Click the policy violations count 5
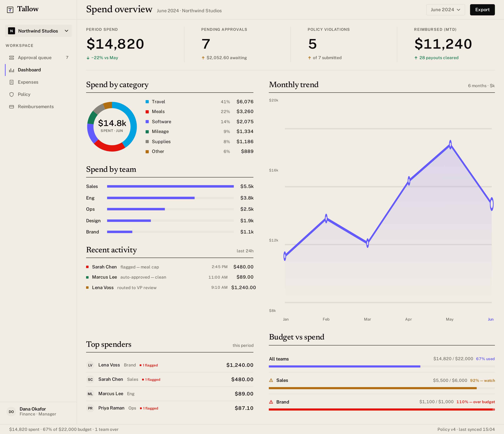The image size is (504, 434). pos(312,44)
